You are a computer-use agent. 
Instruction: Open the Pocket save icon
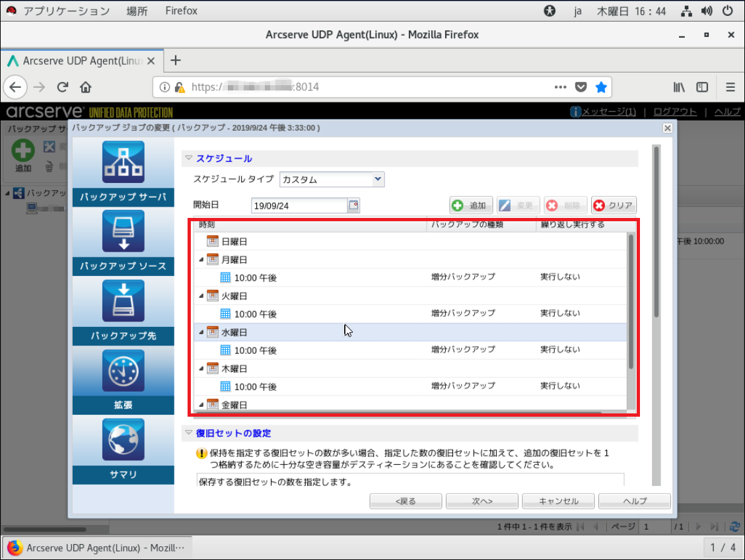pyautogui.click(x=581, y=87)
